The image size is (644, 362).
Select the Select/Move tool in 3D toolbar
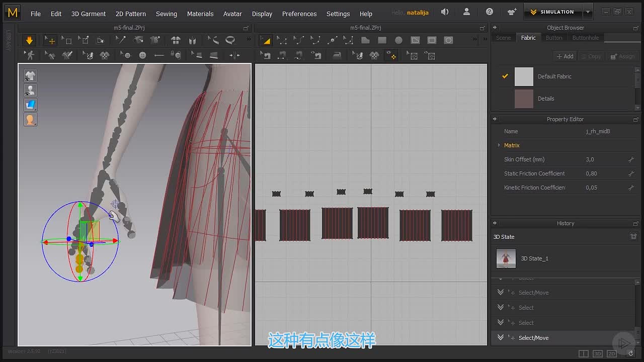coord(50,40)
